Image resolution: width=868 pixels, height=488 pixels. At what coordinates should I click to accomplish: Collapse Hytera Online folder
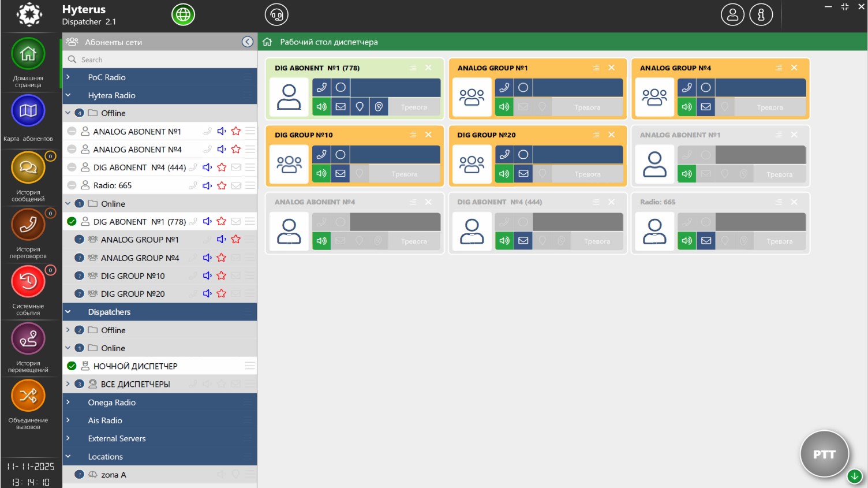coord(68,204)
